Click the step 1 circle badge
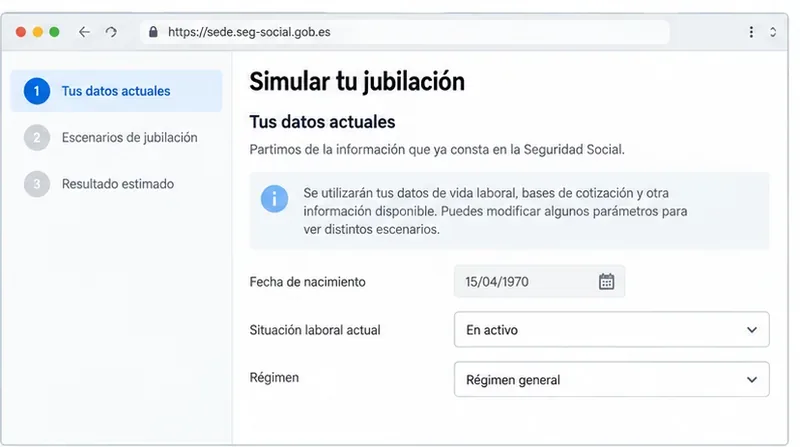Viewport: 800px width, 447px height. (x=37, y=91)
